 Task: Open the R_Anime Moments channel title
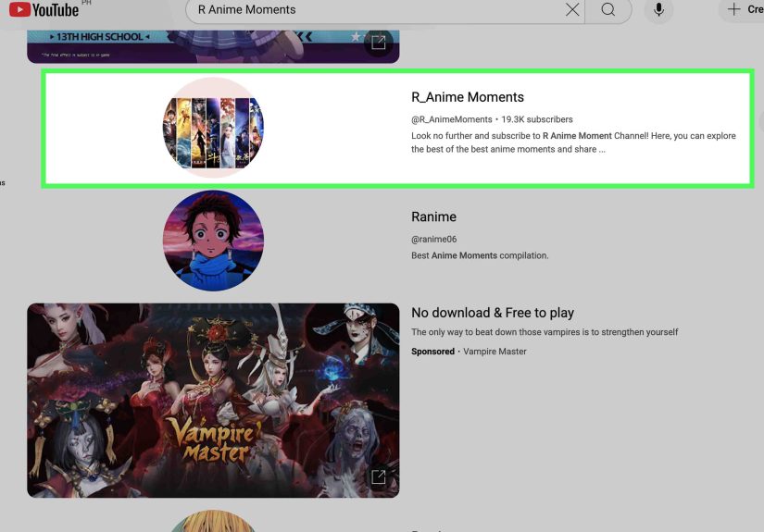468,97
